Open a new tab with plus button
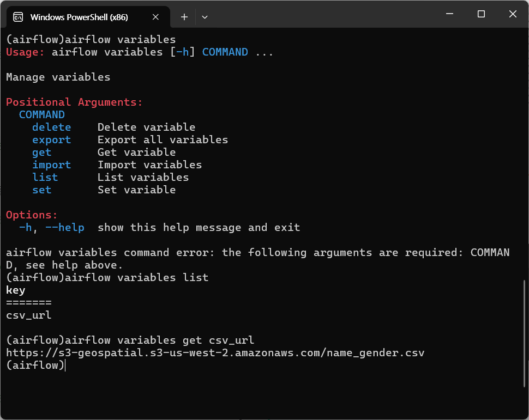 (x=184, y=17)
